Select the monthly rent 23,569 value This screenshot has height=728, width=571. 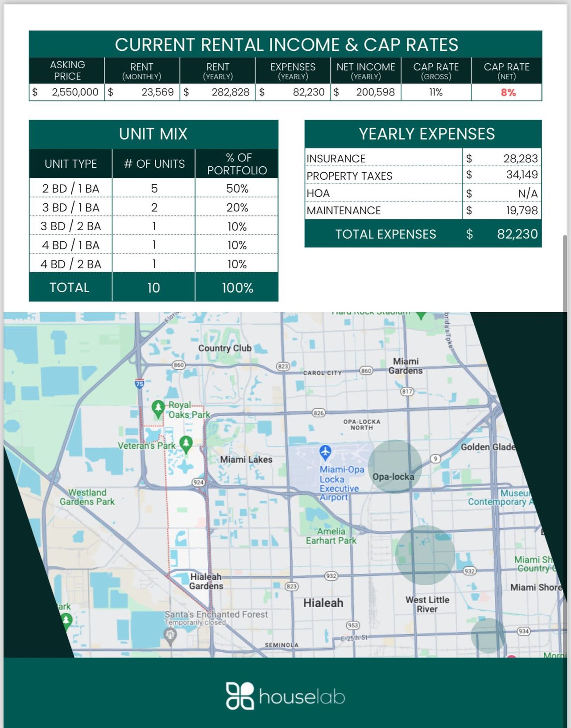[x=157, y=92]
